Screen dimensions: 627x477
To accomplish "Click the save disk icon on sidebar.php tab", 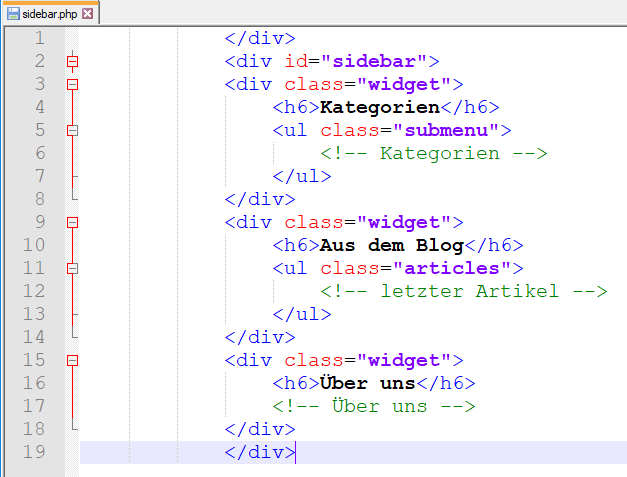I will [x=13, y=14].
